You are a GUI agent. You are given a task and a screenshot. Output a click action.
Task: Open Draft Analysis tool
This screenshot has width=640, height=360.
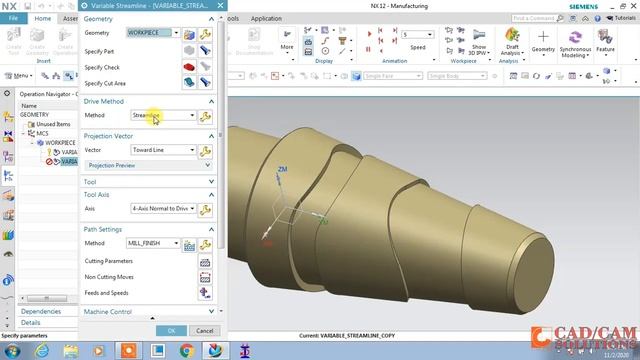tap(512, 42)
